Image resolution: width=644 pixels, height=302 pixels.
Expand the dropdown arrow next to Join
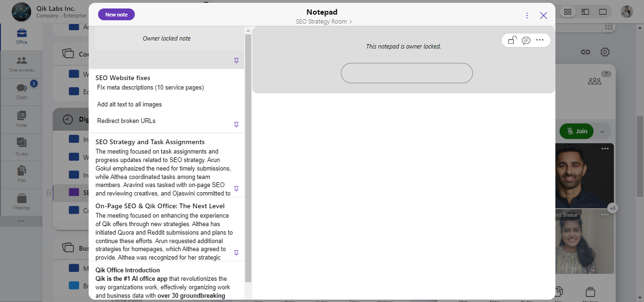tap(602, 131)
